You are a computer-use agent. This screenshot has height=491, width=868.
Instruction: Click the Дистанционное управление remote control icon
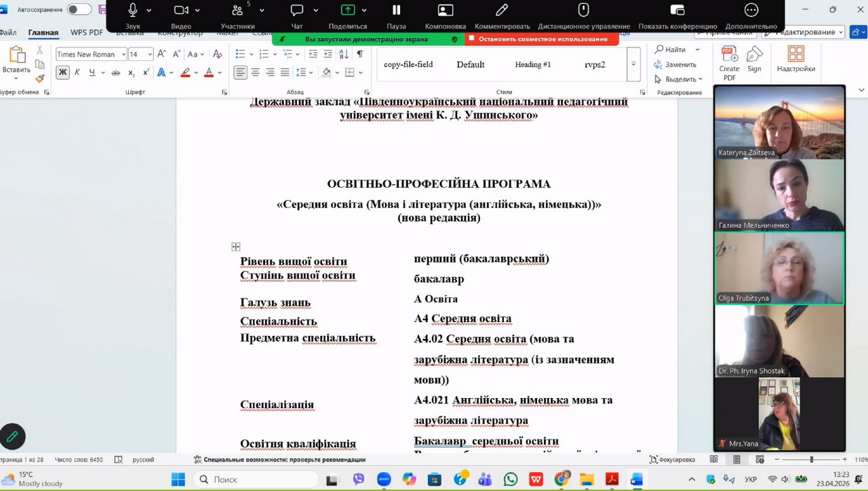point(583,10)
